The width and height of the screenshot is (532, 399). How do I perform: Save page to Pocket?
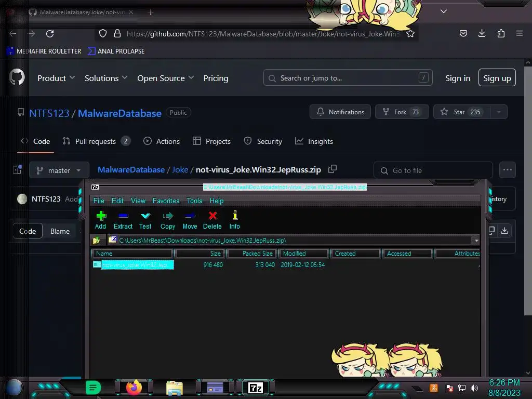click(x=463, y=33)
